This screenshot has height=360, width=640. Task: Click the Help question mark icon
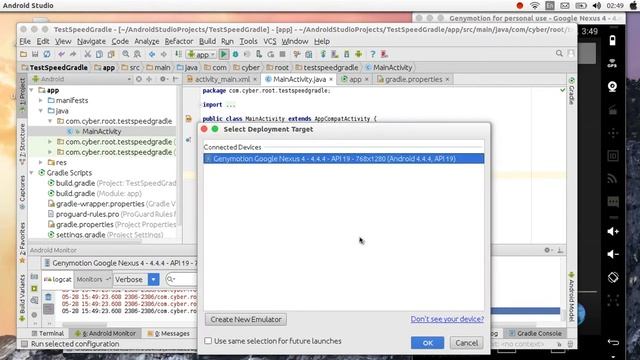point(372,54)
